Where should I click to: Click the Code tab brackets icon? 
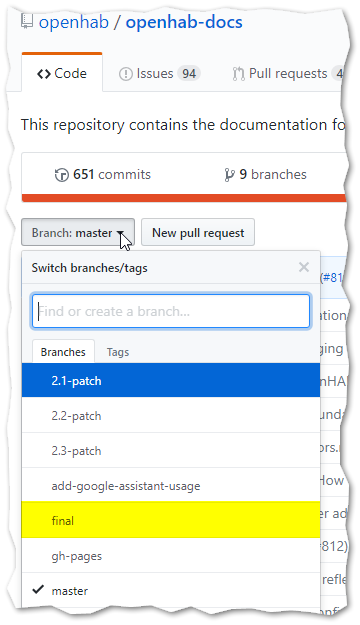[43, 74]
